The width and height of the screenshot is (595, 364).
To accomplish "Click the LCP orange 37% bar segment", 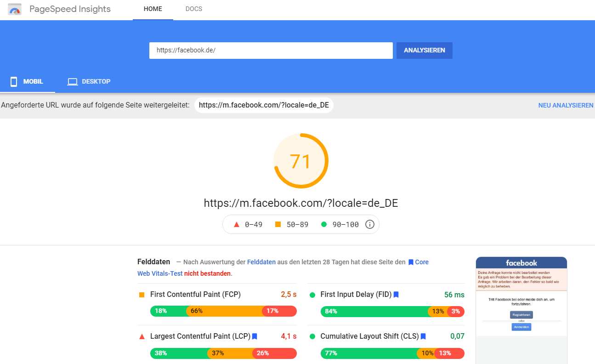I will (230, 353).
